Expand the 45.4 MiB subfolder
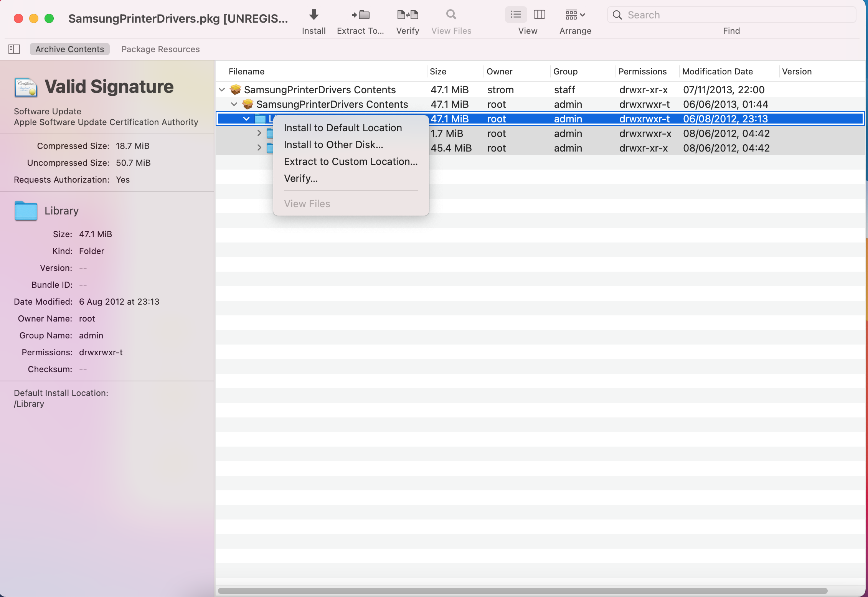This screenshot has width=868, height=597. click(x=259, y=148)
